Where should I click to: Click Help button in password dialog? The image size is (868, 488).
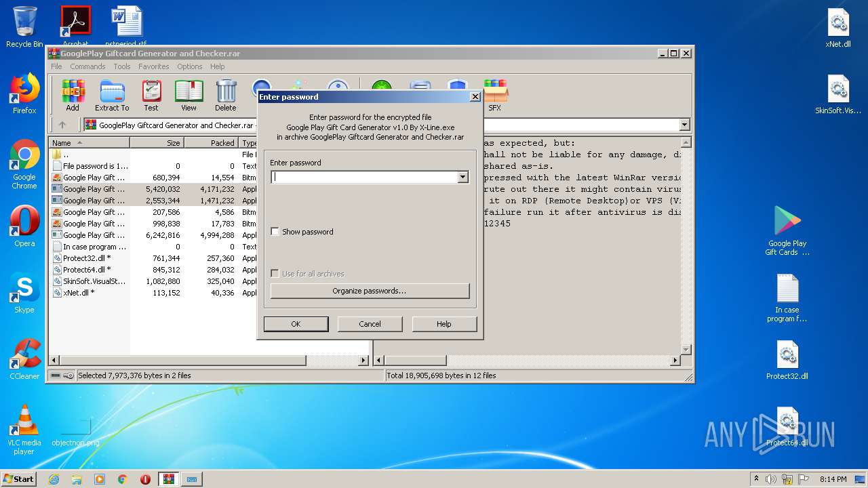pyautogui.click(x=444, y=324)
